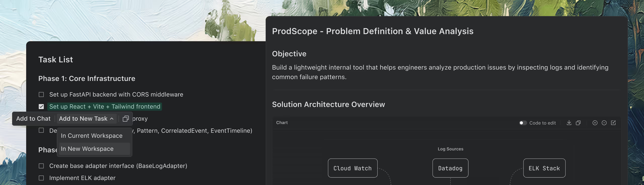This screenshot has height=185, width=644.
Task: Click the copy icon in the selection popup
Action: 126,119
